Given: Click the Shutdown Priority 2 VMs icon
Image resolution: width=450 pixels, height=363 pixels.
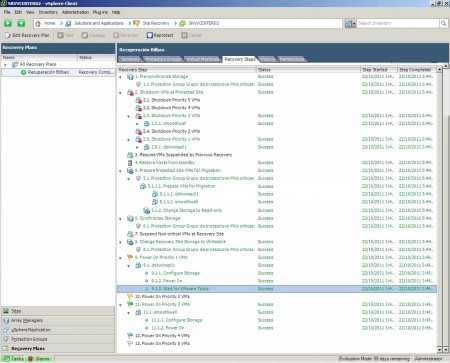Looking at the screenshot, I should tap(138, 131).
